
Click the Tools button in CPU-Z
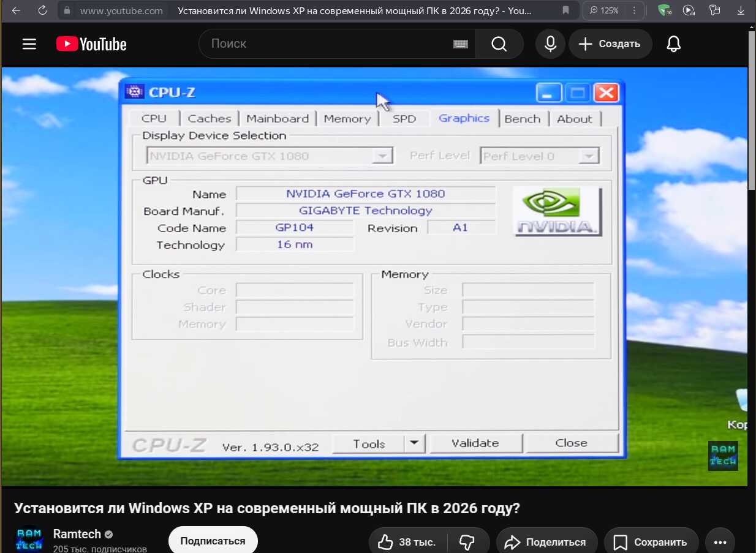[369, 443]
